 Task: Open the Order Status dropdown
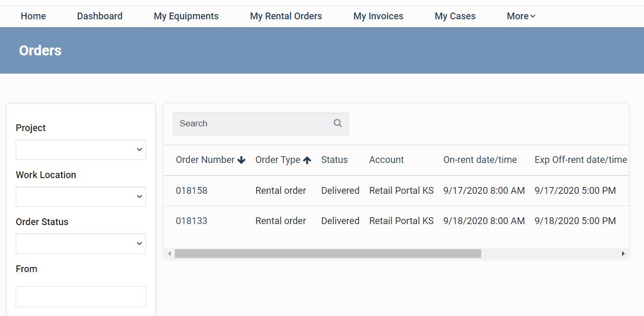coord(81,243)
